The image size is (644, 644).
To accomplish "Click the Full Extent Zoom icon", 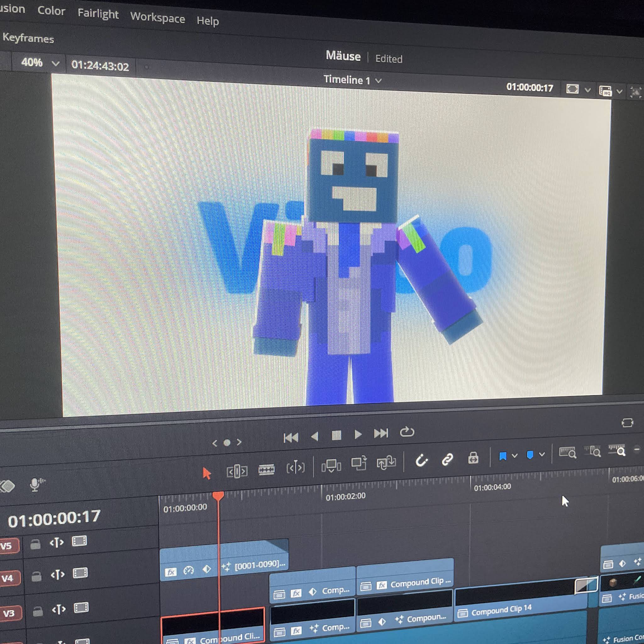I will (x=567, y=453).
